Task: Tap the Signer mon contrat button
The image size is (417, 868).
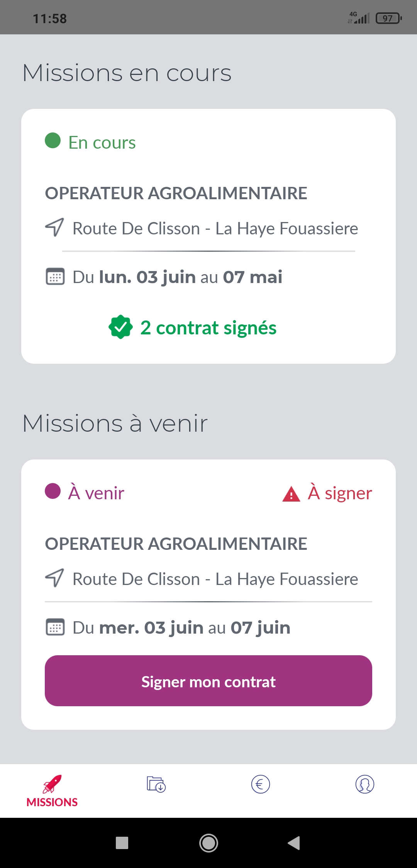Action: tap(208, 681)
